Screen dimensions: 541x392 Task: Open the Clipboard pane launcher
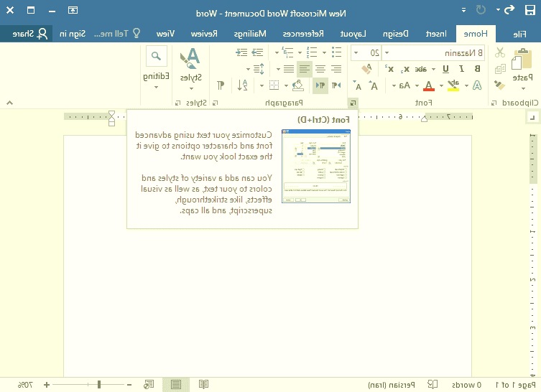pyautogui.click(x=494, y=103)
